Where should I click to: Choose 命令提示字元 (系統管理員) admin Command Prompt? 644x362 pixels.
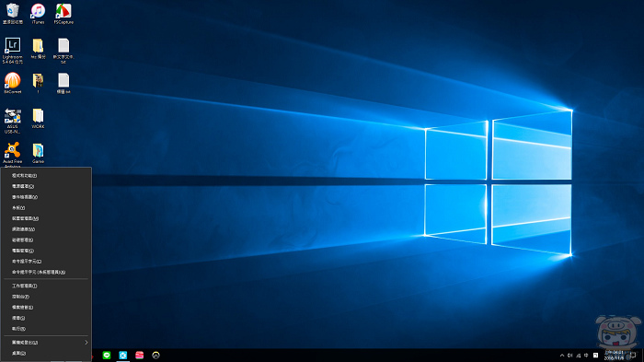coord(46,272)
